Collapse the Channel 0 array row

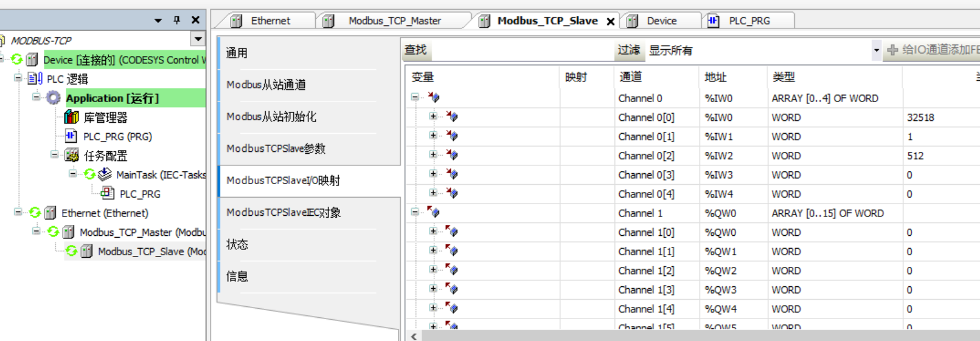[415, 97]
